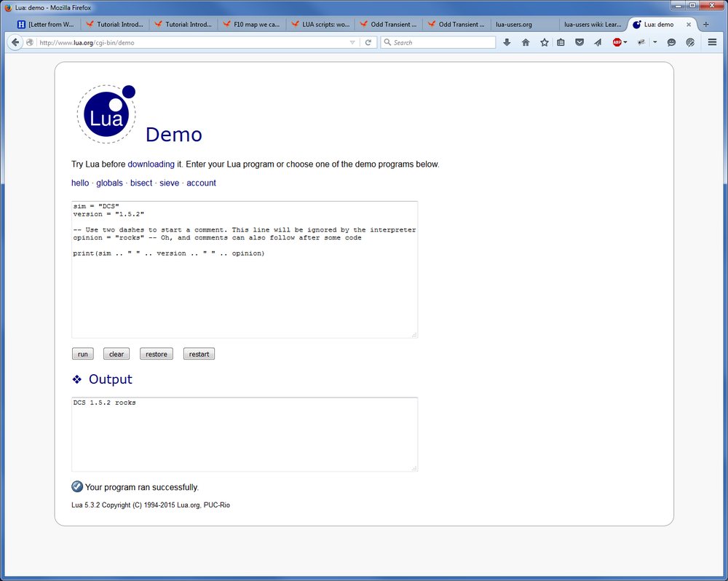Screen dimensions: 728x581
Task: Click the developer tools pen-globe icon
Action: (690, 42)
